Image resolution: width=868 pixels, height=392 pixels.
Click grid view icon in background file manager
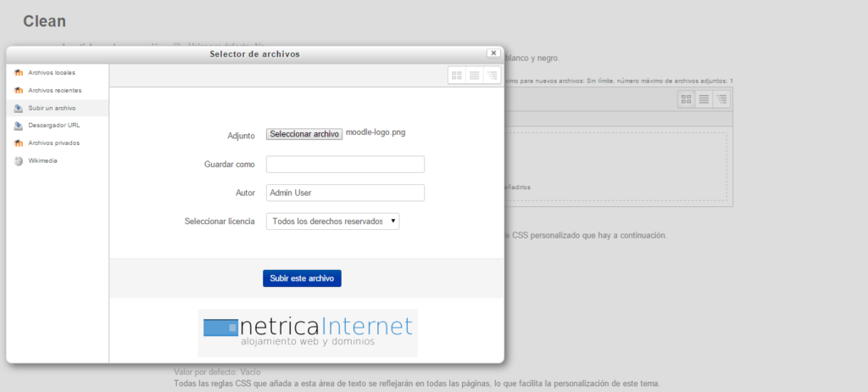click(x=687, y=99)
